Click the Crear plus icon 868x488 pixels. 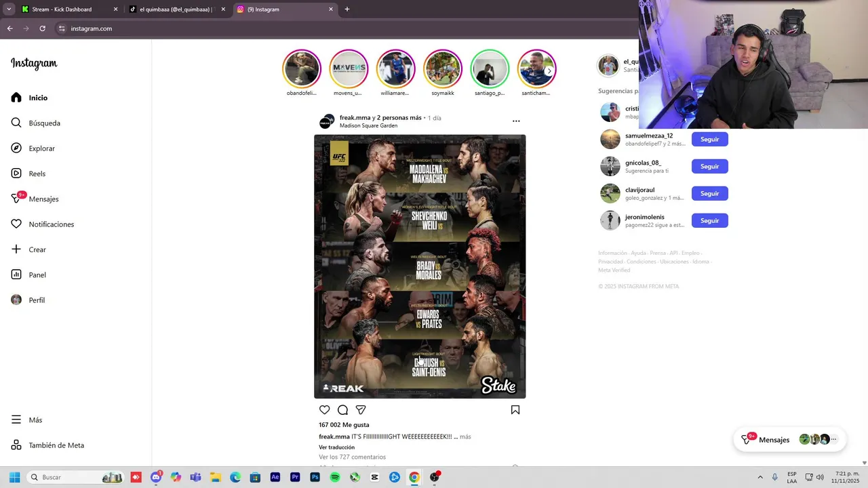click(x=16, y=249)
